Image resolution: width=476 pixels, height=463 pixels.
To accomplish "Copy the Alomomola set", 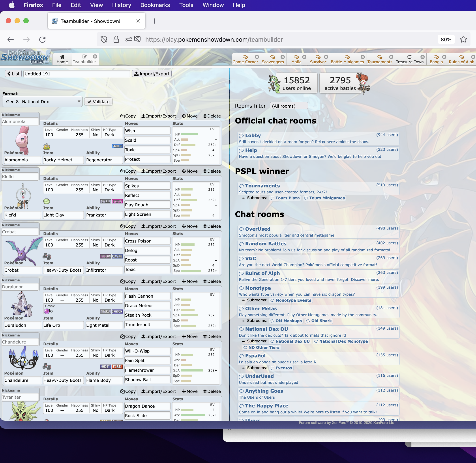I will tap(128, 116).
